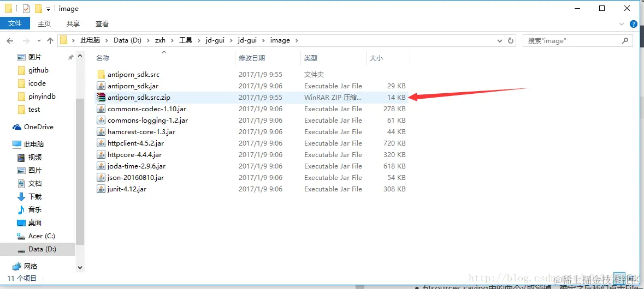The image size is (644, 289).
Task: Expand the chevron after image breadcrumb
Action: pyautogui.click(x=297, y=40)
